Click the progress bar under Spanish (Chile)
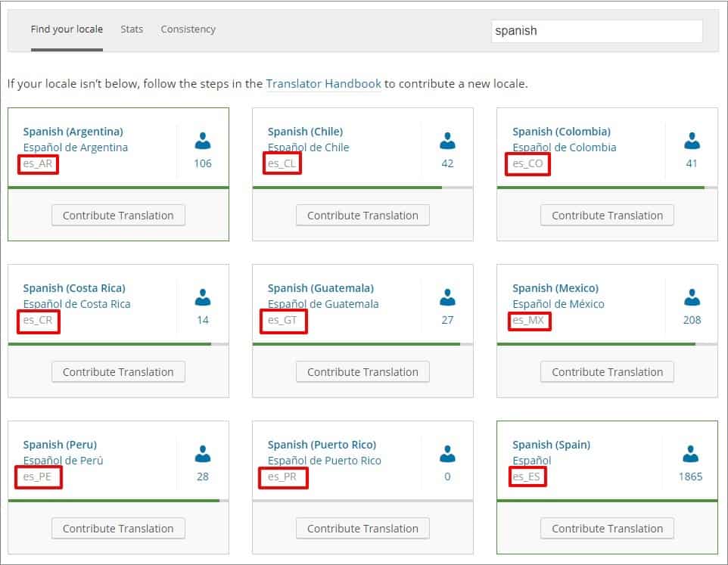The height and width of the screenshot is (565, 728). [362, 188]
